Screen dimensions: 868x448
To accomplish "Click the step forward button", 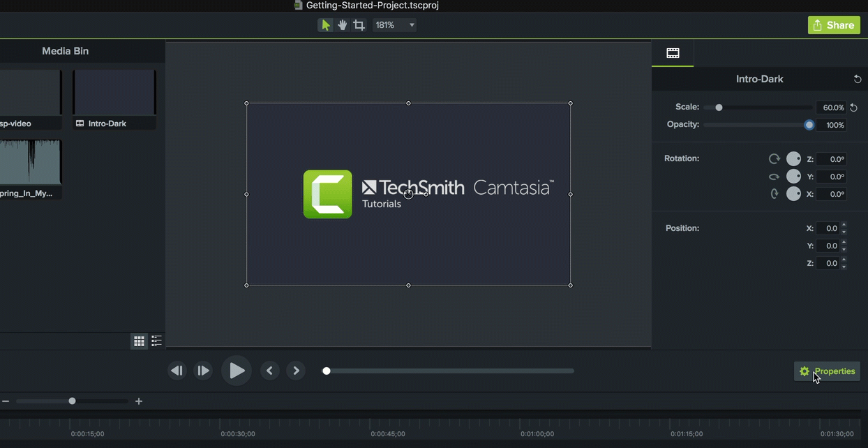I will (x=203, y=371).
